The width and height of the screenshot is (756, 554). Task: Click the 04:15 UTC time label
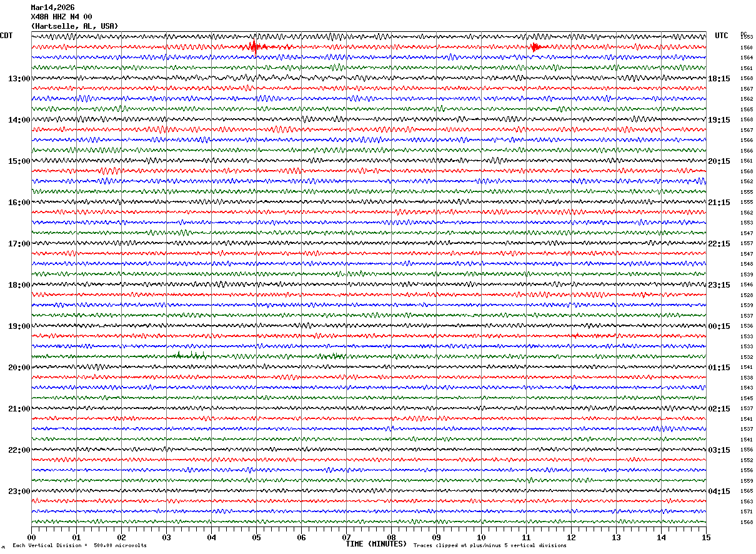719,491
